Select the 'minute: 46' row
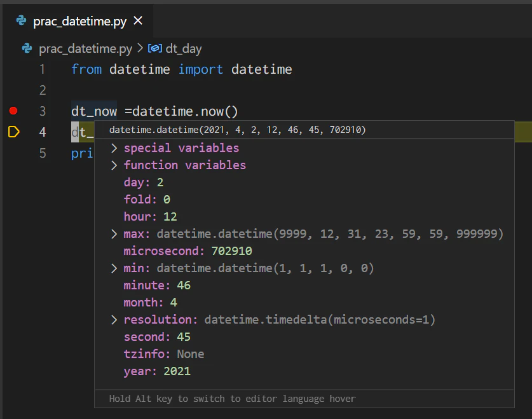The image size is (532, 419). click(304, 285)
